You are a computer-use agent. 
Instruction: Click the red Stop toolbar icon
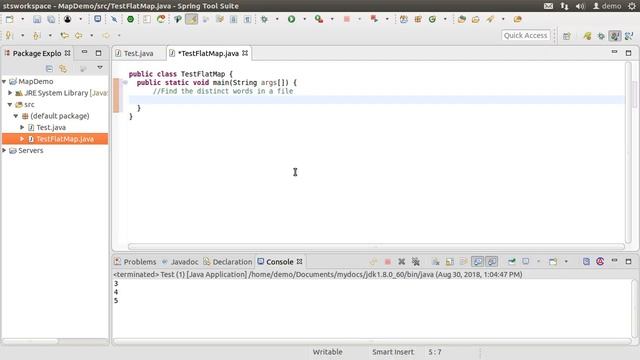(x=347, y=19)
